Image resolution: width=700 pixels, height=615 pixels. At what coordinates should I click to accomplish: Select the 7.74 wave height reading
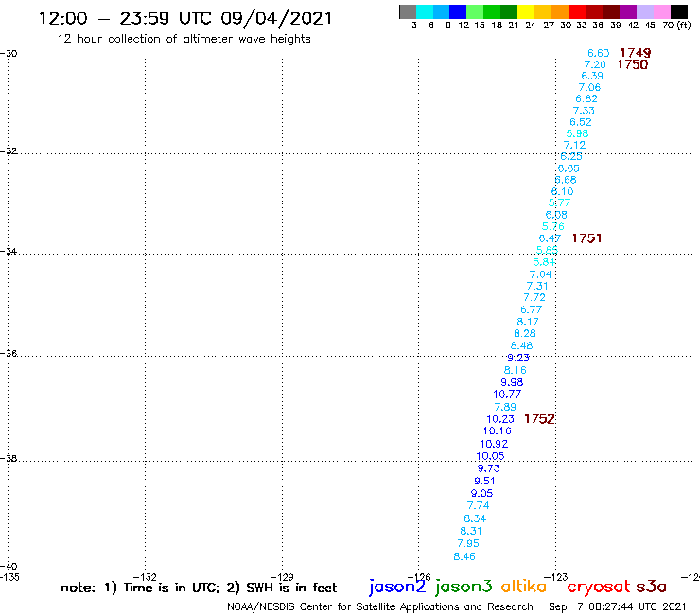(x=478, y=505)
